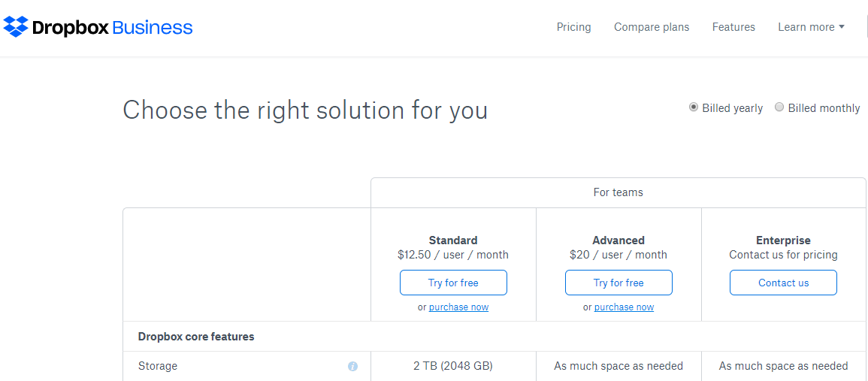Click the Dropbox Business wordmark
868x381 pixels.
point(113,27)
